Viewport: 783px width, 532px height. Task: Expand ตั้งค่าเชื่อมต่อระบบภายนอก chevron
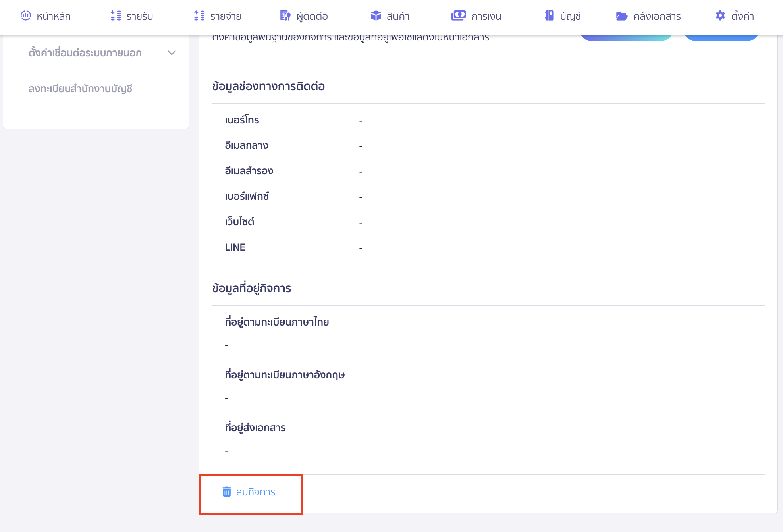coord(172,53)
